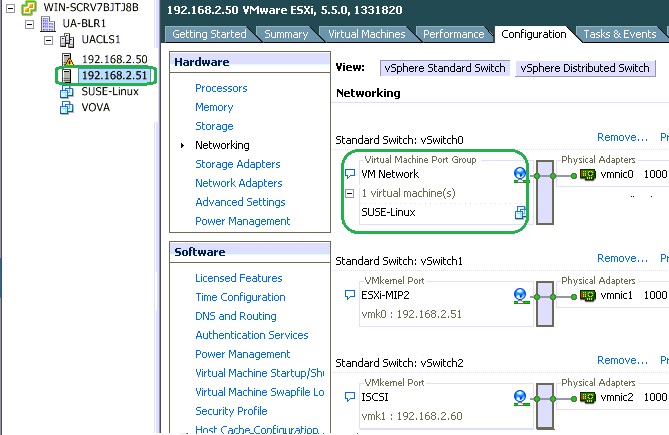This screenshot has height=435, width=669.
Task: Open the Getting Started tab
Action: tap(209, 34)
